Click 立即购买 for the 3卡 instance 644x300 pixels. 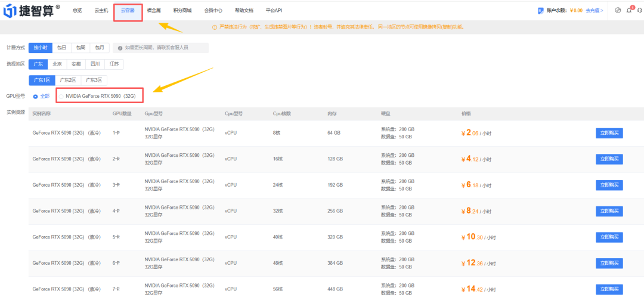[x=609, y=185]
